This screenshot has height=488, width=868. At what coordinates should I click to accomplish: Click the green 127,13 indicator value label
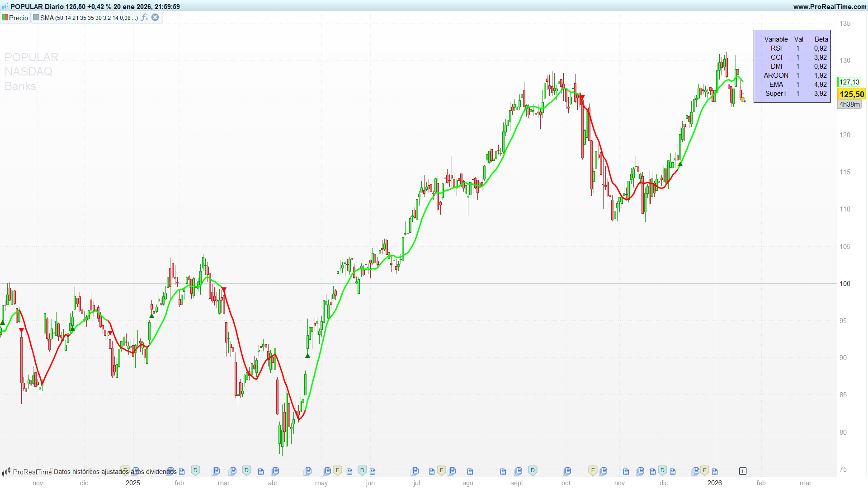(x=849, y=82)
